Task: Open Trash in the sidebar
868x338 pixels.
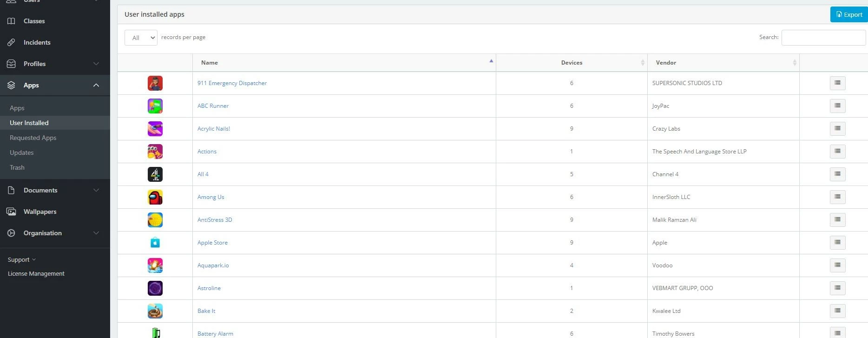Action: (x=17, y=167)
